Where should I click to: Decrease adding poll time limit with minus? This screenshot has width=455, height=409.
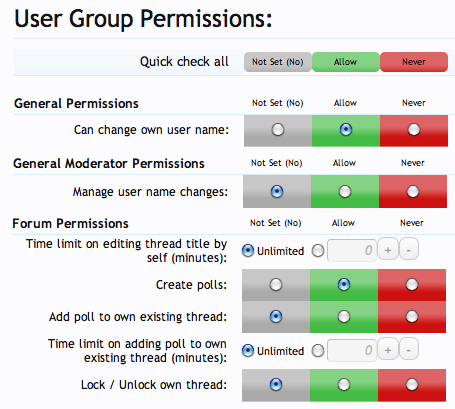coord(409,349)
